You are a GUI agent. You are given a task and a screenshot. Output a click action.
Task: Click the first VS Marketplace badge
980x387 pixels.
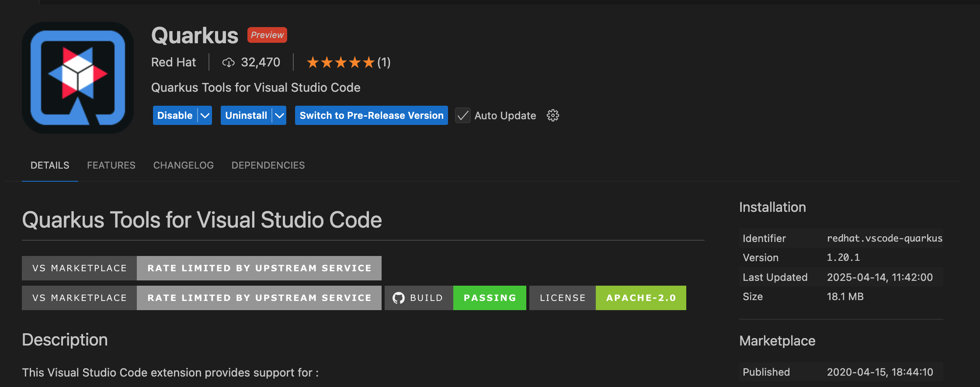click(202, 268)
